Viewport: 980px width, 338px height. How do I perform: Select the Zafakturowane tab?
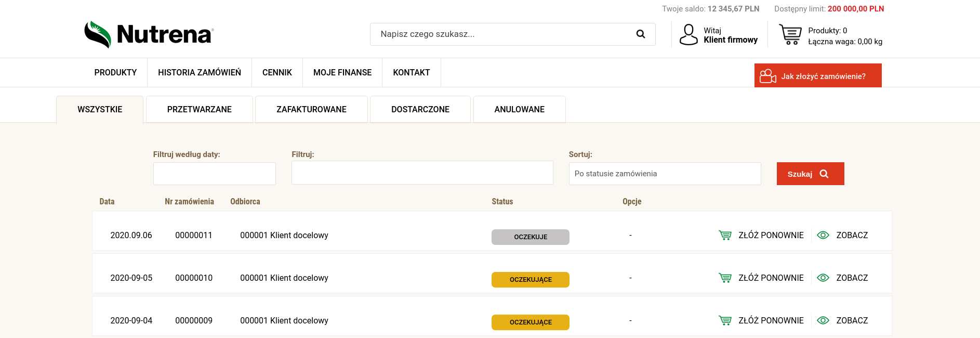coord(311,109)
